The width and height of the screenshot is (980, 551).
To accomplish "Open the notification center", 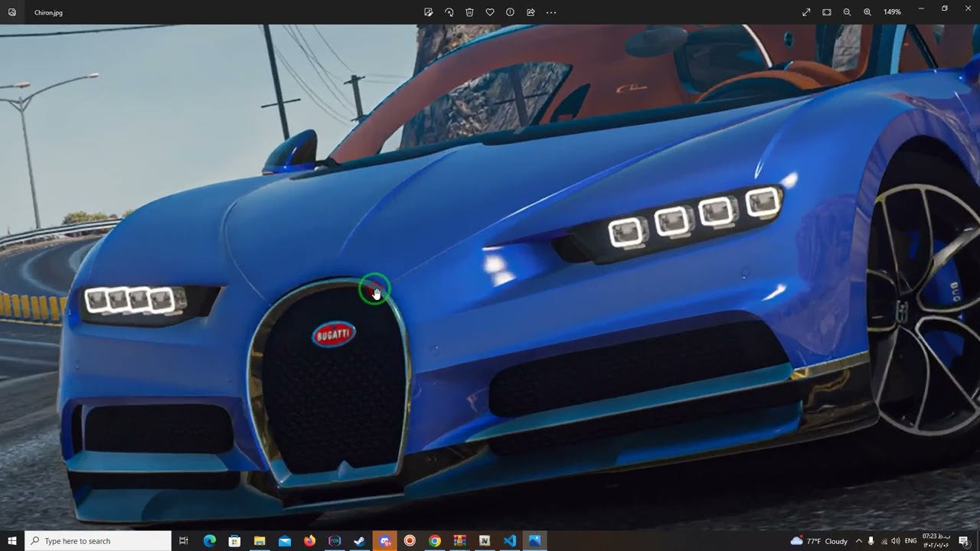I will pos(964,541).
